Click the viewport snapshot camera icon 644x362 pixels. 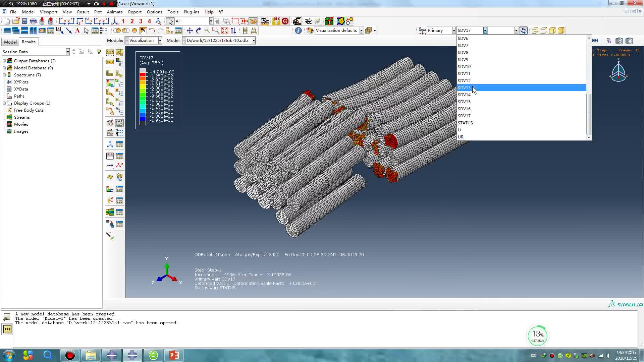619,41
